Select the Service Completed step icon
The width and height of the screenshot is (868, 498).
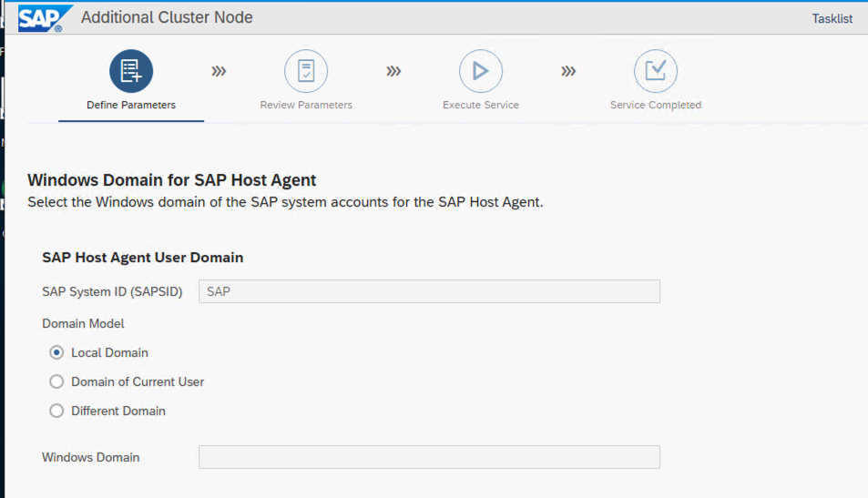656,71
